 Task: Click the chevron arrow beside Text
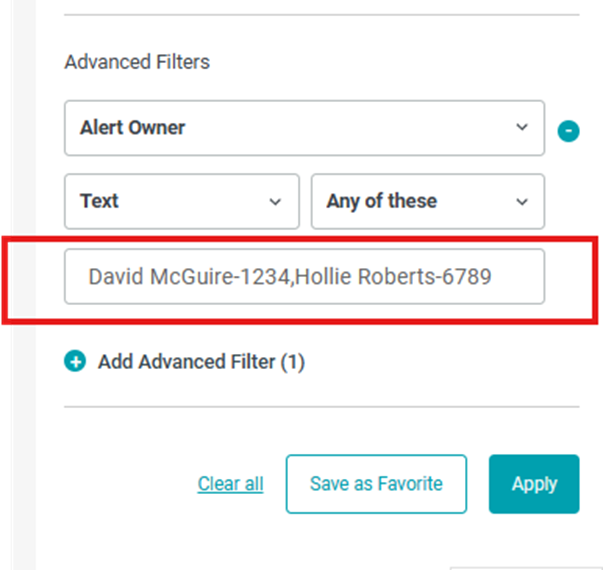click(275, 202)
